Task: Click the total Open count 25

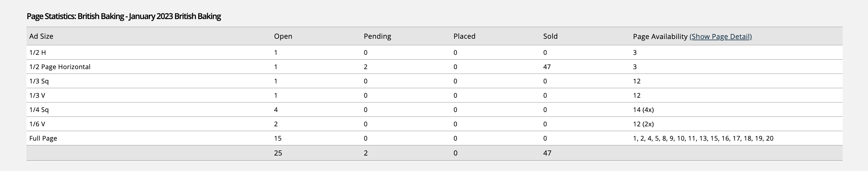Action: (x=278, y=153)
